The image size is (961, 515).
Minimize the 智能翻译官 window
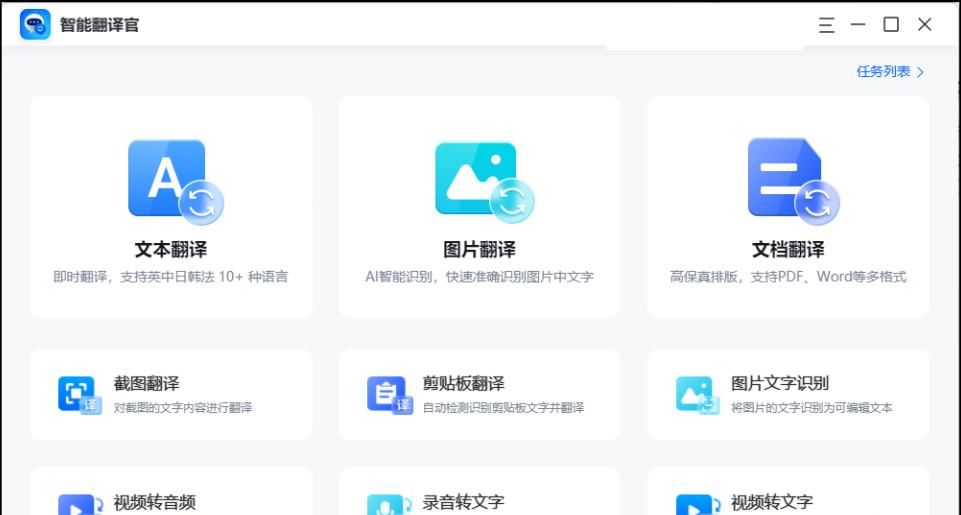click(858, 25)
